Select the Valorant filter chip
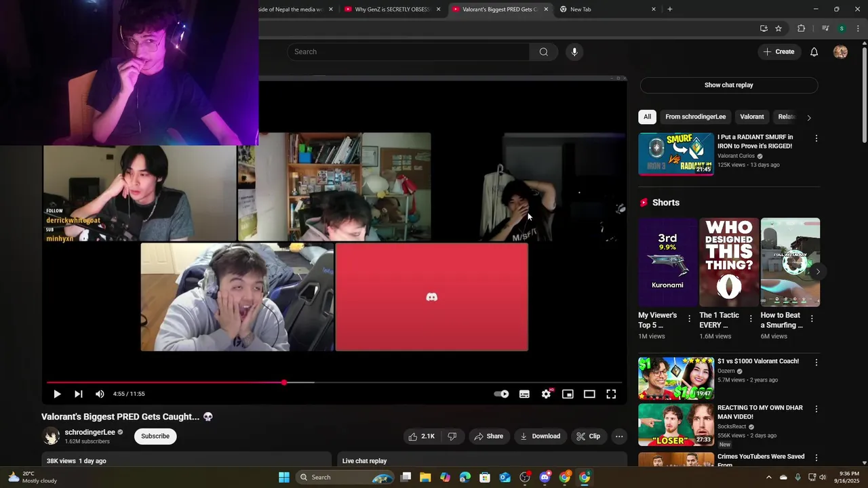The image size is (868, 488). pyautogui.click(x=751, y=117)
